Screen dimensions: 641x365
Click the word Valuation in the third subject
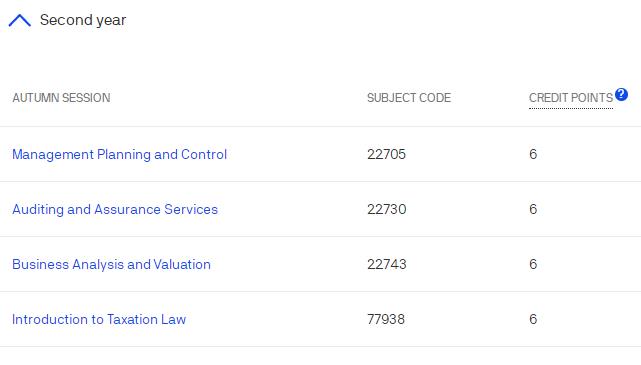coord(182,264)
